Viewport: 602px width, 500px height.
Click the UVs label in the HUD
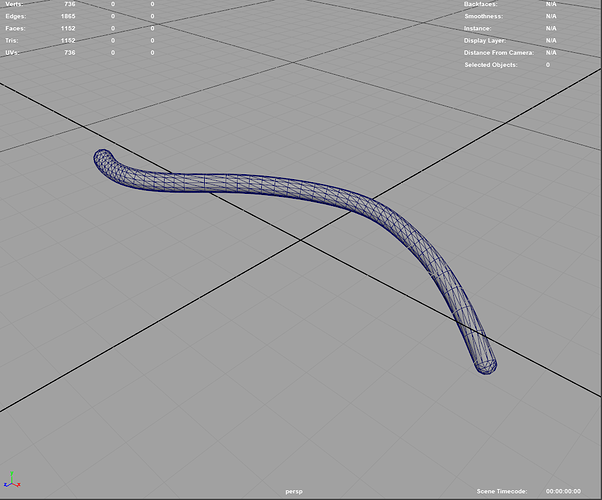[x=11, y=53]
